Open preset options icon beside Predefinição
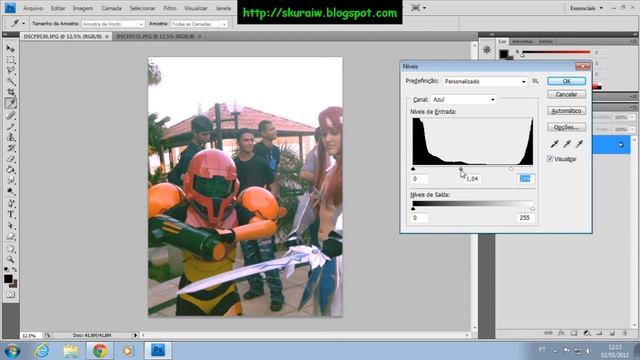Screen dimensions: 640x360 point(535,81)
